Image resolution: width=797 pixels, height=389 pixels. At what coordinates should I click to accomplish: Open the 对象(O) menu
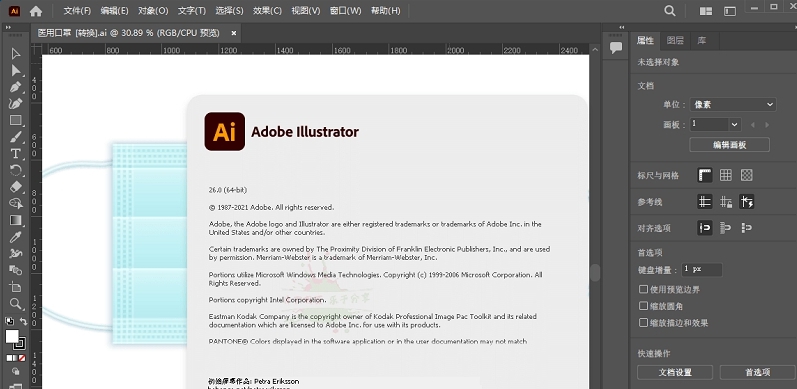click(x=153, y=11)
